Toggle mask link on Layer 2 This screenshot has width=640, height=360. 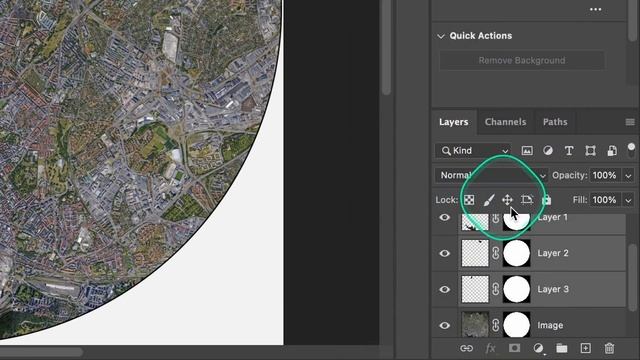click(x=496, y=253)
